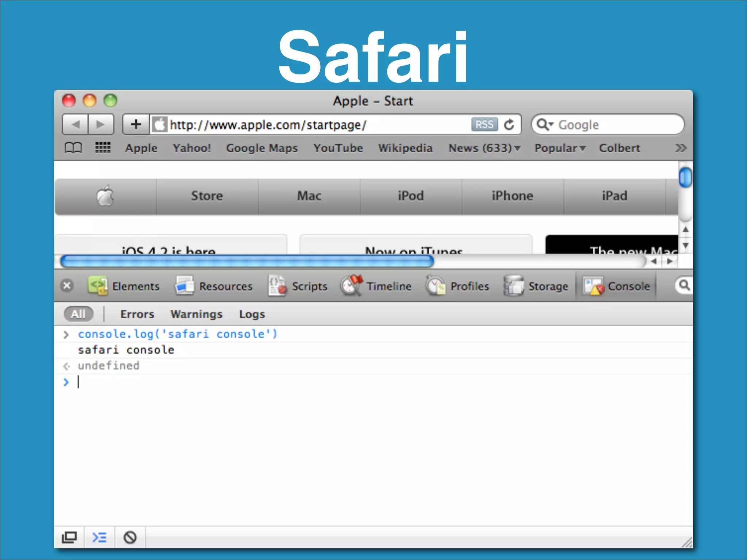
Task: Select the All console filter
Action: 78,314
